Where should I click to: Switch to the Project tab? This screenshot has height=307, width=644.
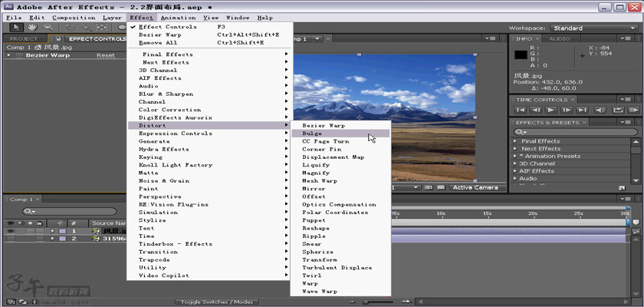tap(24, 38)
